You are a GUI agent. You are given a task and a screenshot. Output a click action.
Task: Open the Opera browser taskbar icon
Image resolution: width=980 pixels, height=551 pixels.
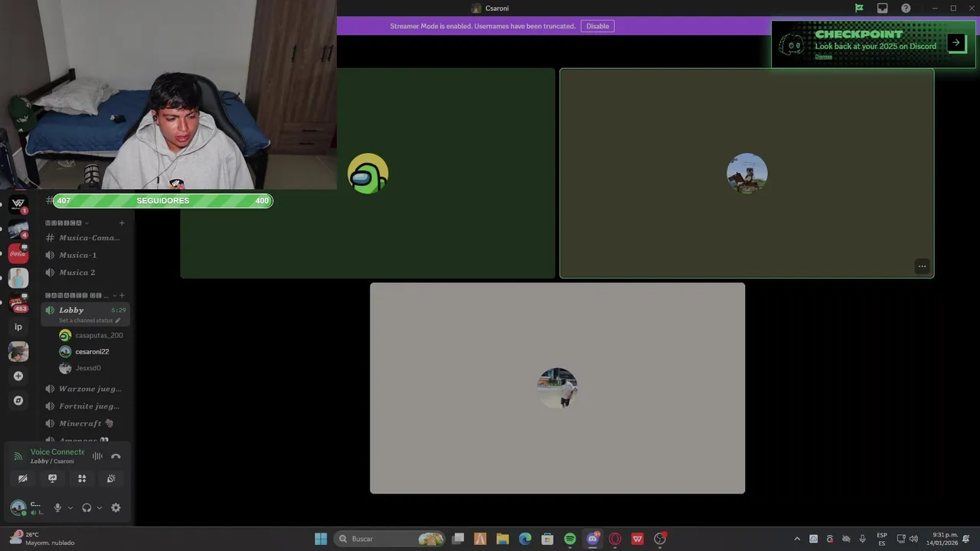615,539
